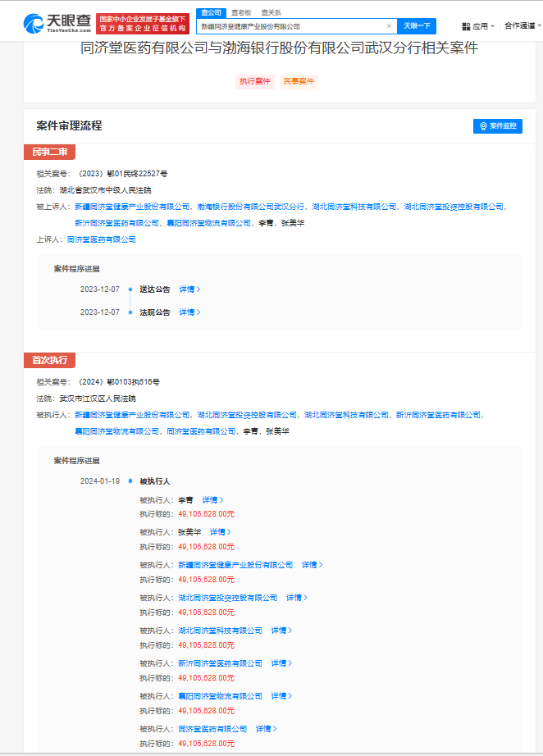Open 渤海银行股份有限公司武汉分行 link in 被上诉人

pos(251,207)
